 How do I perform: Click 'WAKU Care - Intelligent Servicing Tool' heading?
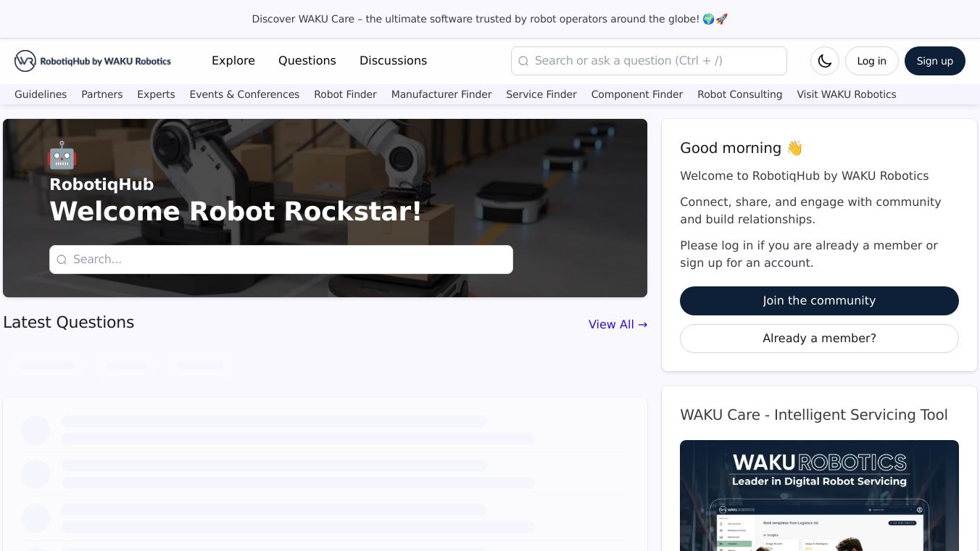[x=814, y=415]
